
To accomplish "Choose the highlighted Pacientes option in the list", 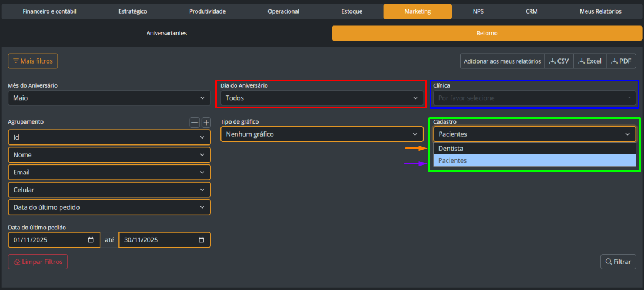I will (534, 160).
